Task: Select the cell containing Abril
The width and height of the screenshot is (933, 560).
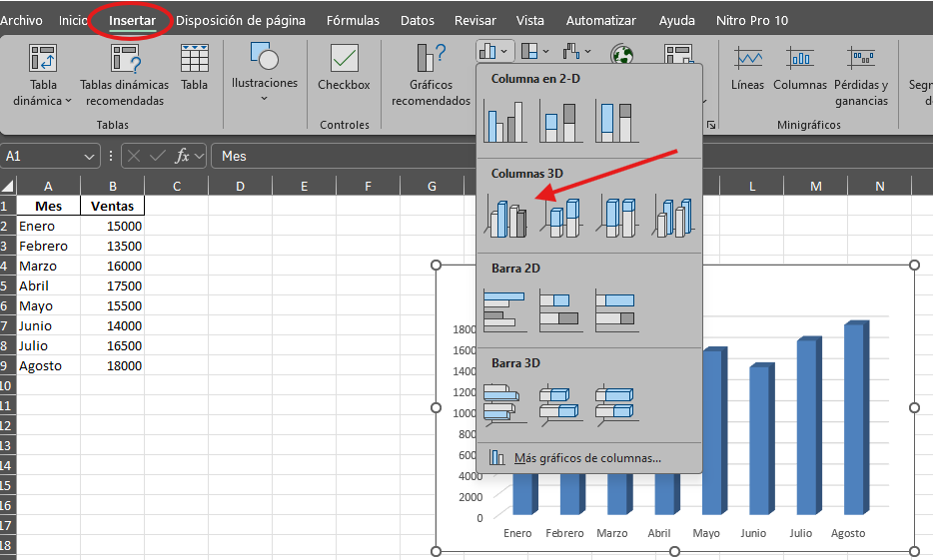Action: point(48,285)
